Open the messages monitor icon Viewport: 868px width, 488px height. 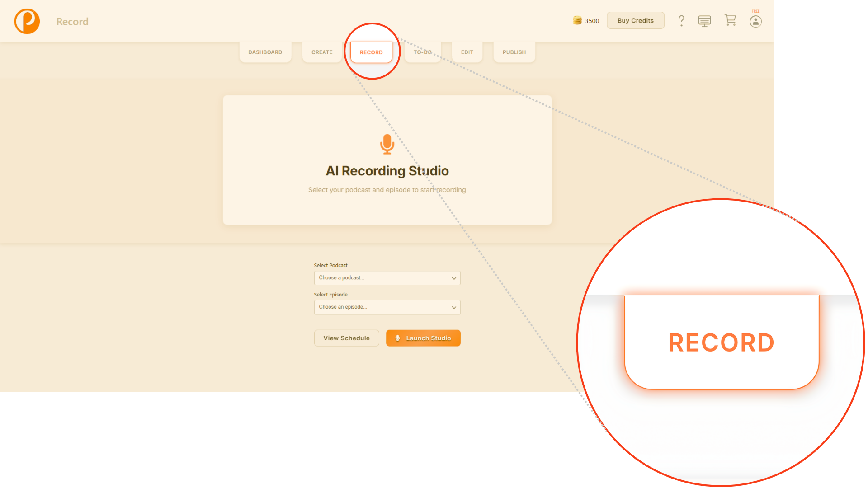click(704, 21)
